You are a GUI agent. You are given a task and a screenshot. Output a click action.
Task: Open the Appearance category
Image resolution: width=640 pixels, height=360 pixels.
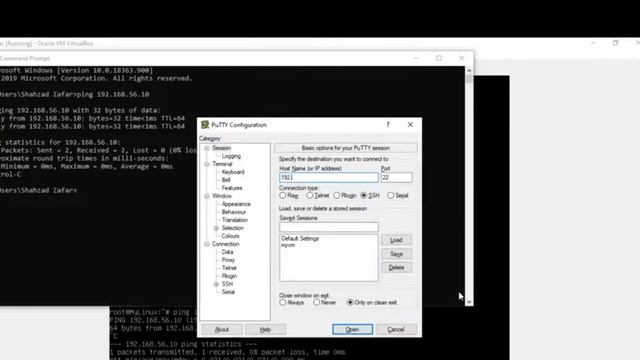(236, 204)
